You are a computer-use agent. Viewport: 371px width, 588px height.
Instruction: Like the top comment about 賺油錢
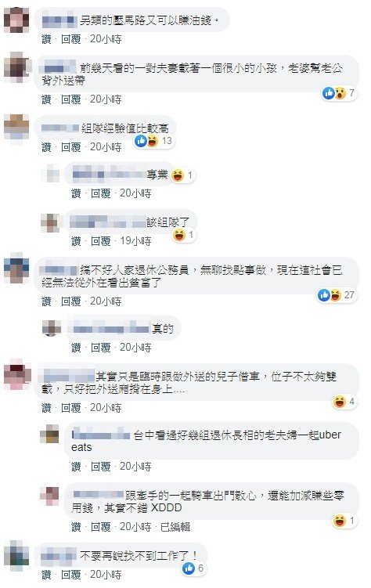point(46,39)
